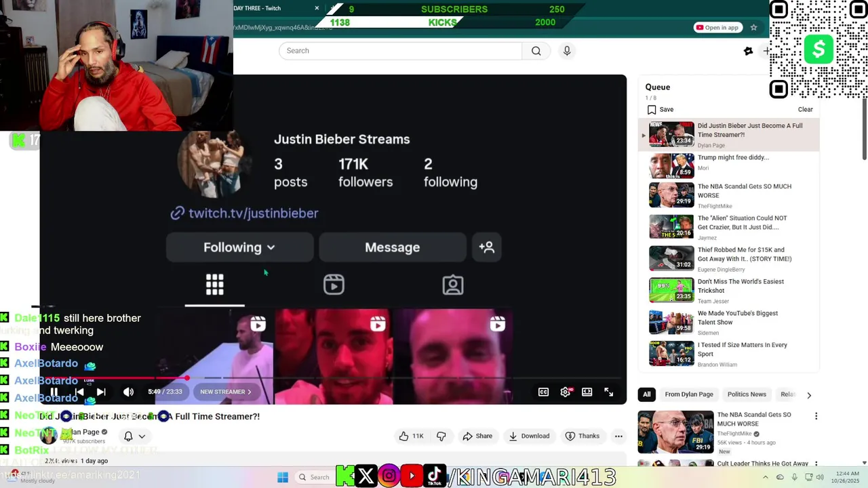Open the NEW STREAMER chapter list

pyautogui.click(x=226, y=392)
